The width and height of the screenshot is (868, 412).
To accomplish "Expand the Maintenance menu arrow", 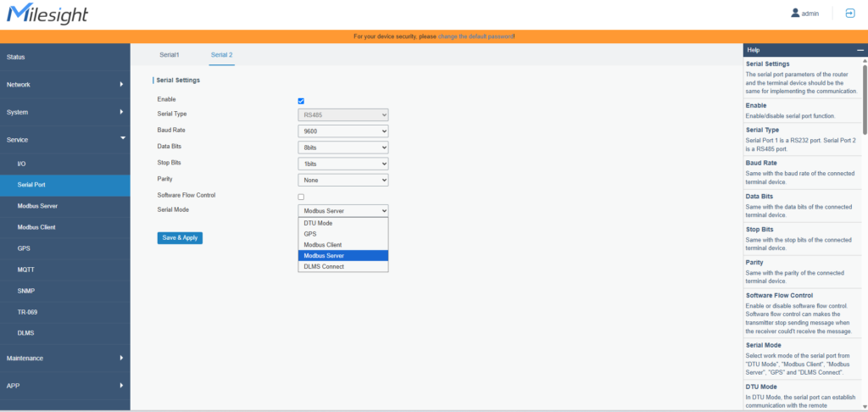I will pos(121,358).
